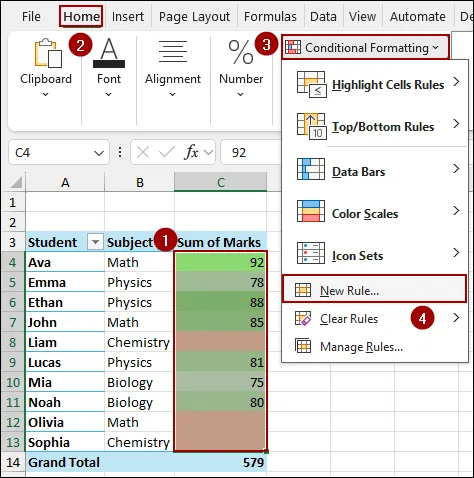Expand the Icon Sets submenu arrow

[456, 253]
